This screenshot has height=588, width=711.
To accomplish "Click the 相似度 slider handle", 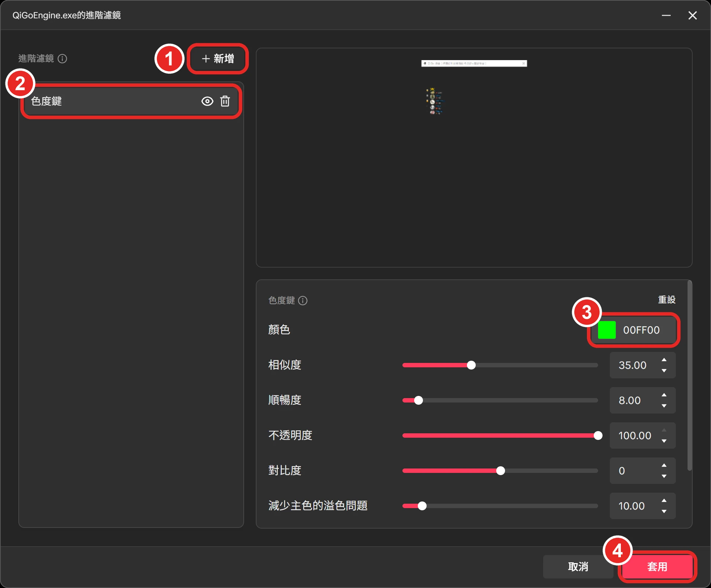I will click(471, 365).
